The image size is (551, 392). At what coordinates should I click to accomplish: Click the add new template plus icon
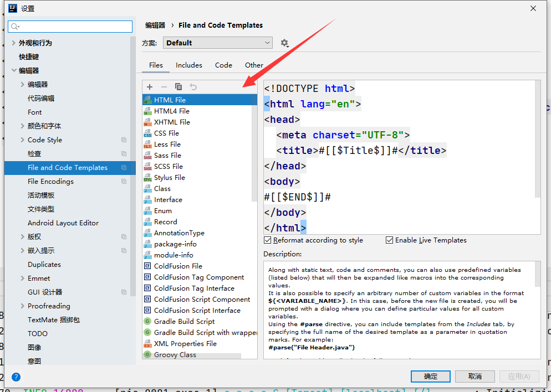point(149,87)
